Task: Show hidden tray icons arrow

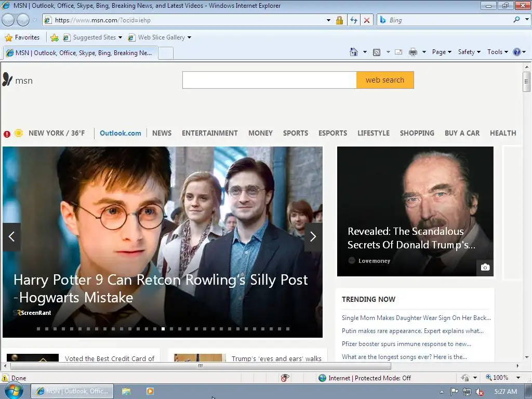Action: (442, 392)
